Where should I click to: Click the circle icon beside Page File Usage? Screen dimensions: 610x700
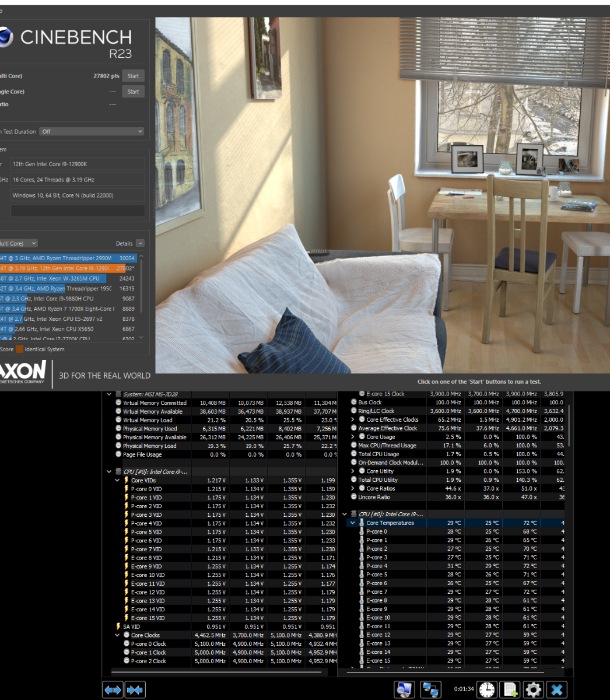click(118, 454)
